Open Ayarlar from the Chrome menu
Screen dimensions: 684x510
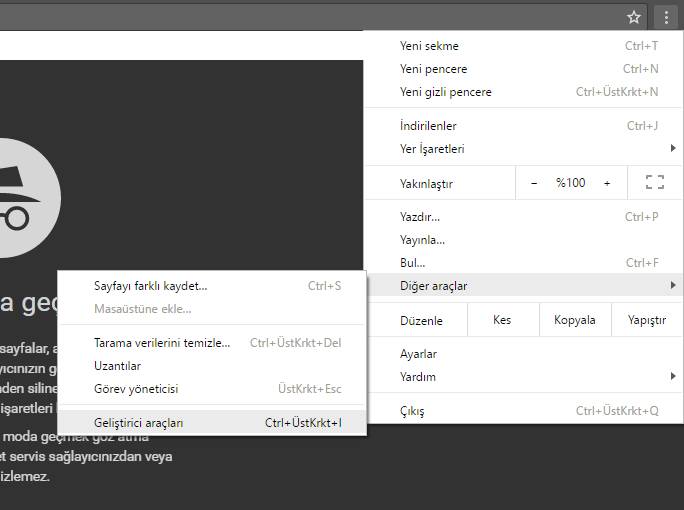tap(418, 354)
